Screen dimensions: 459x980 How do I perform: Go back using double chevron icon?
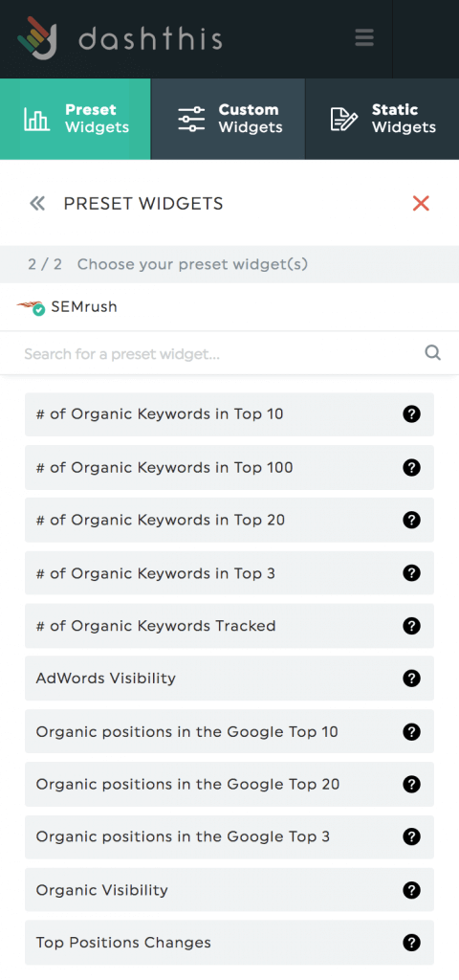37,203
